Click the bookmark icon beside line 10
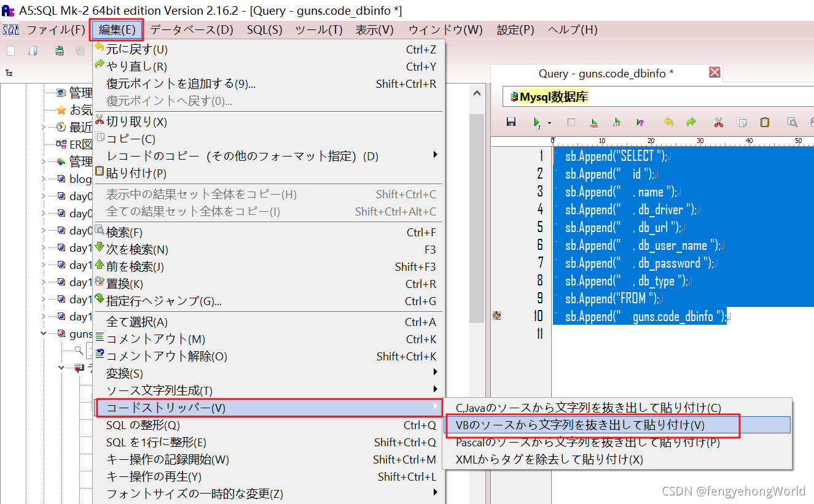Screen dimensions: 814x504 pyautogui.click(x=498, y=316)
